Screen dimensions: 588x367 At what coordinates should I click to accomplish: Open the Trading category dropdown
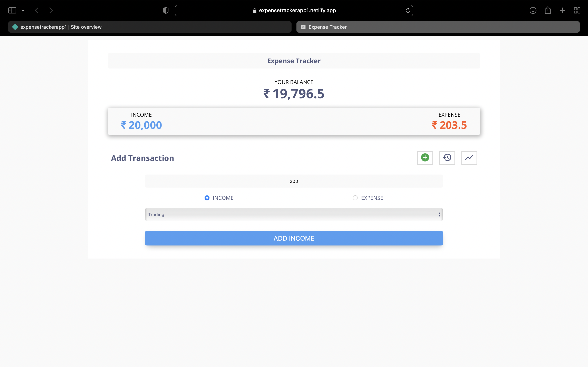pos(294,214)
